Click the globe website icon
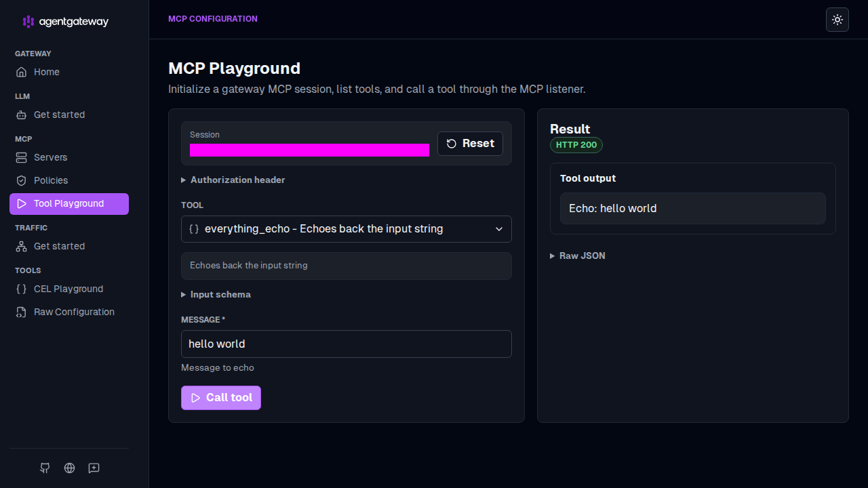Image resolution: width=868 pixels, height=488 pixels. [69, 468]
